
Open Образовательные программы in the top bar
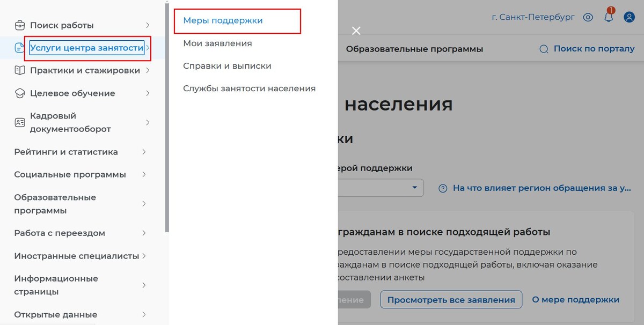[x=414, y=49]
